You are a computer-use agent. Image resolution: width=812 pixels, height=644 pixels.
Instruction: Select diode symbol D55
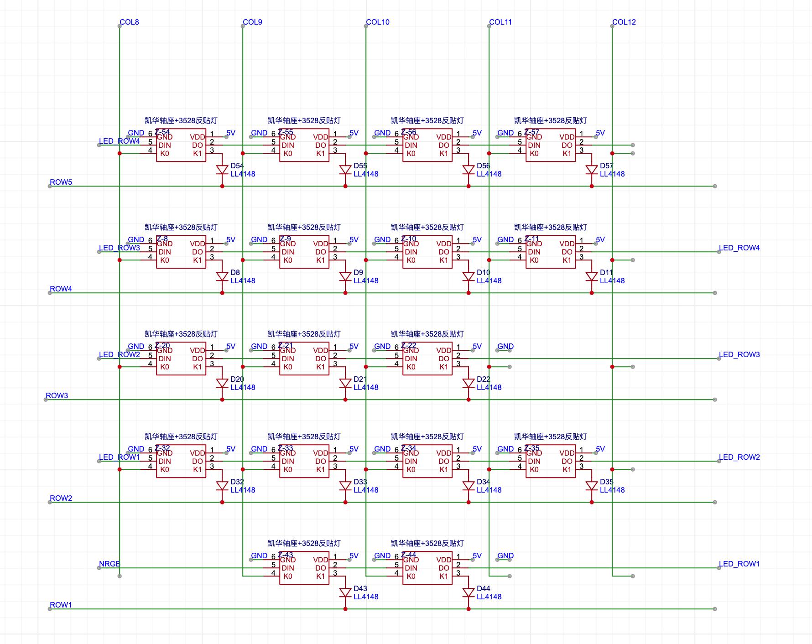[345, 170]
